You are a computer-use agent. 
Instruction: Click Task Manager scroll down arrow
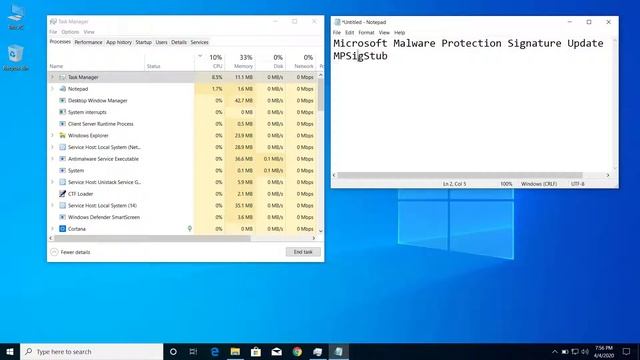pyautogui.click(x=321, y=231)
